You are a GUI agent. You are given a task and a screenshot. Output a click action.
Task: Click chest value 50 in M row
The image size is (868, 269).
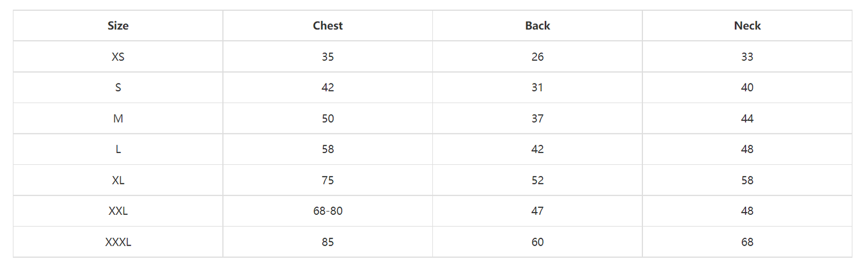coord(328,118)
